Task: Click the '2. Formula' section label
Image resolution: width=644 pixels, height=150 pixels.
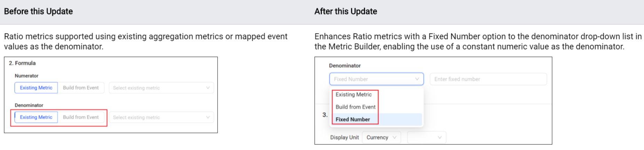Action: pyautogui.click(x=22, y=63)
